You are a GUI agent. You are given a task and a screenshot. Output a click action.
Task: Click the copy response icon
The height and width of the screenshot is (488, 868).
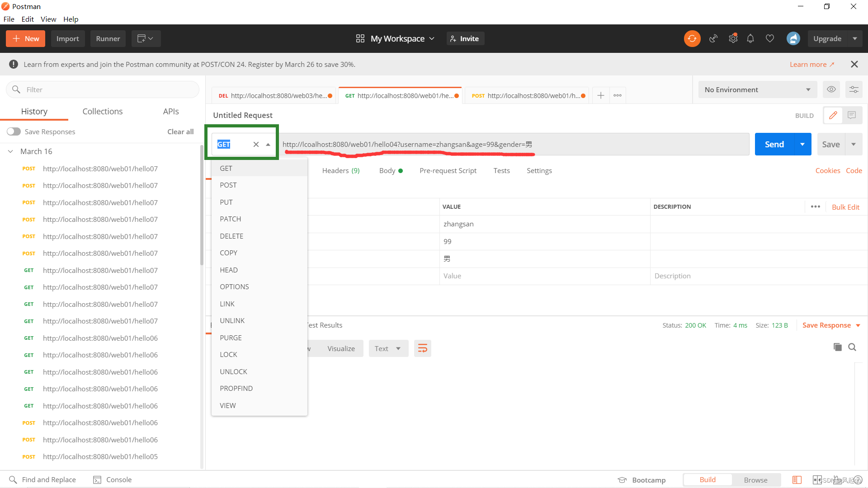pyautogui.click(x=837, y=347)
